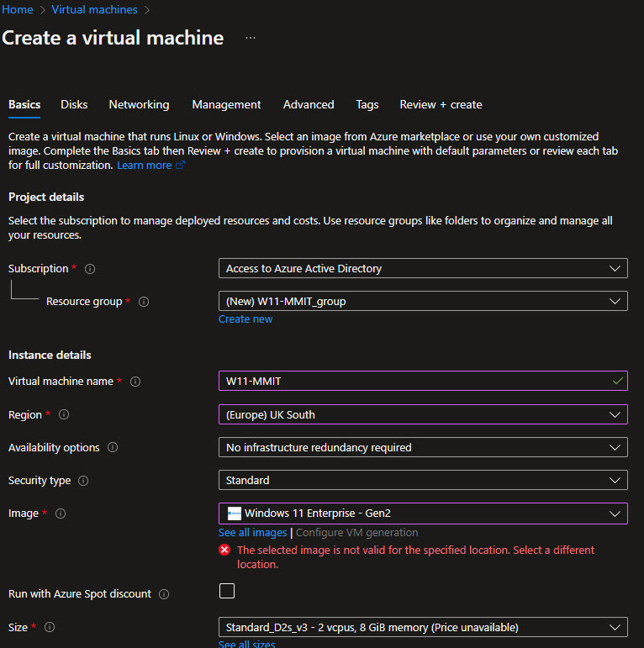Open the Size info icon
The height and width of the screenshot is (648, 644).
50,627
